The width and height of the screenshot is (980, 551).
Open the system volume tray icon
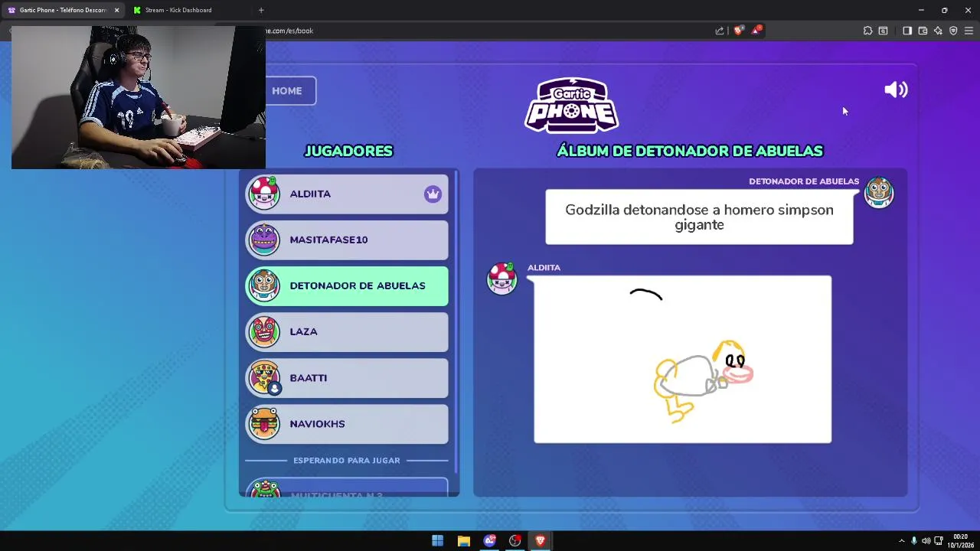tap(926, 541)
